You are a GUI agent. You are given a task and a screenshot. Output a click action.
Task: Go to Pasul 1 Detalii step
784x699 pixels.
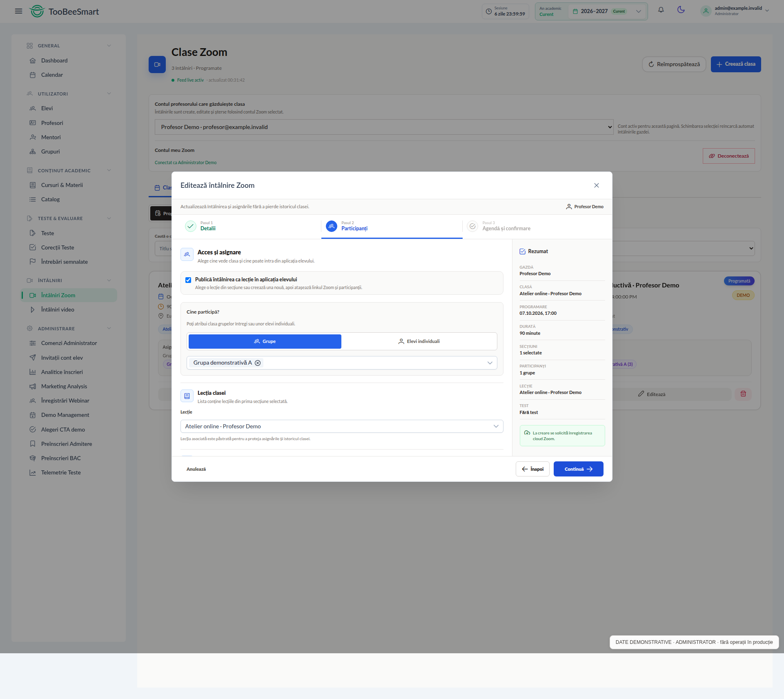click(250, 226)
